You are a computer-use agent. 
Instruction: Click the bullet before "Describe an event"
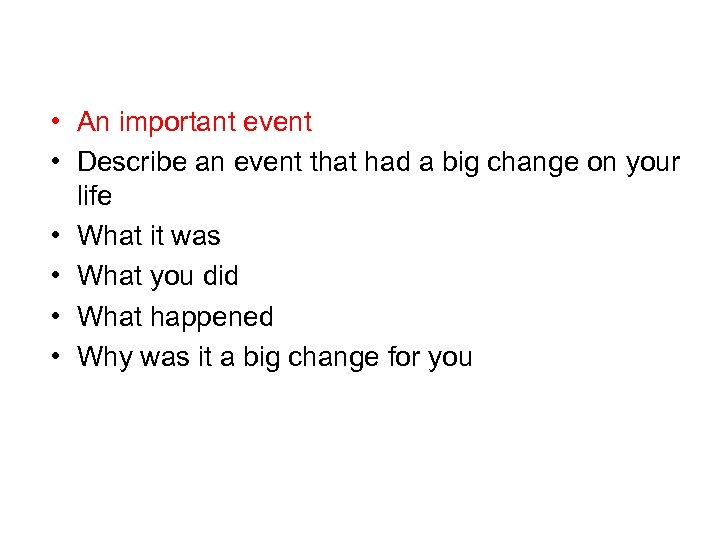[60, 163]
